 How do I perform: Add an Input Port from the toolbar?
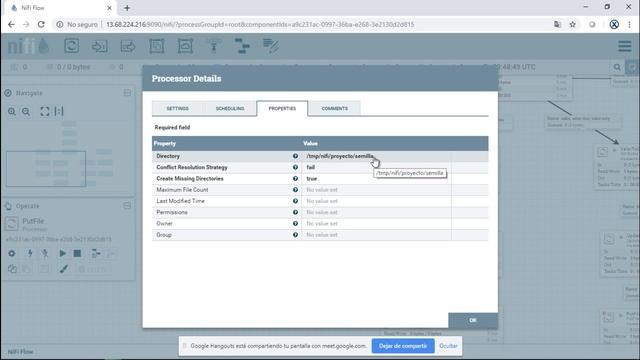click(x=100, y=46)
